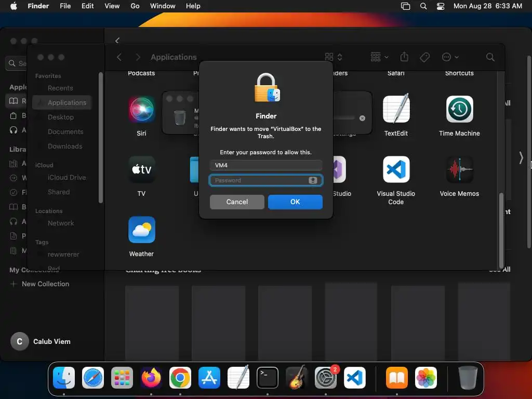Screen dimensions: 532x399
Task: Open Terminal from the Dock
Action: click(x=268, y=378)
